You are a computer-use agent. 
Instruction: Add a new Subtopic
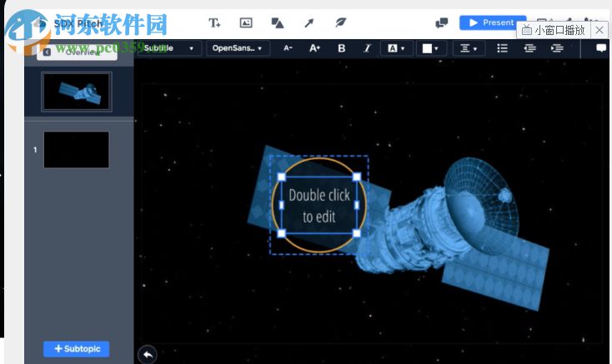(x=77, y=349)
